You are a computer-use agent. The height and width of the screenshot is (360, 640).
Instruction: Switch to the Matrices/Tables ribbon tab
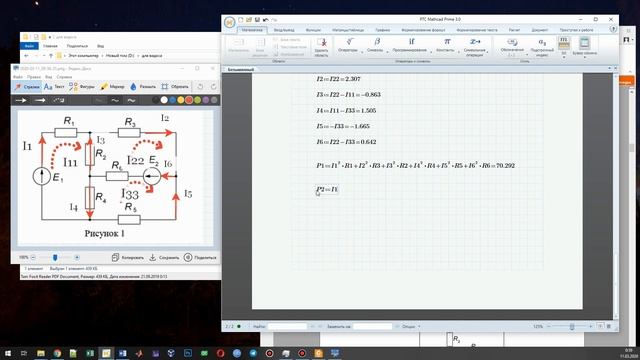(348, 30)
